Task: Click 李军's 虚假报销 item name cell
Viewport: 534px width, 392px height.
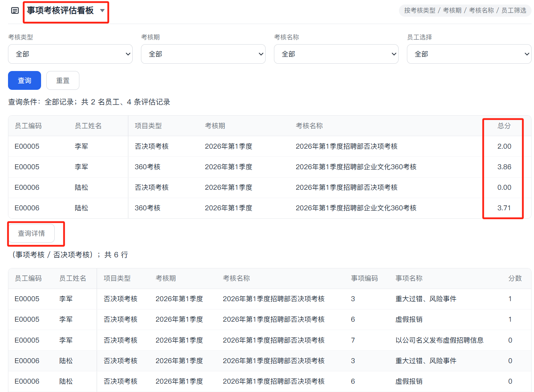Action: coord(409,319)
